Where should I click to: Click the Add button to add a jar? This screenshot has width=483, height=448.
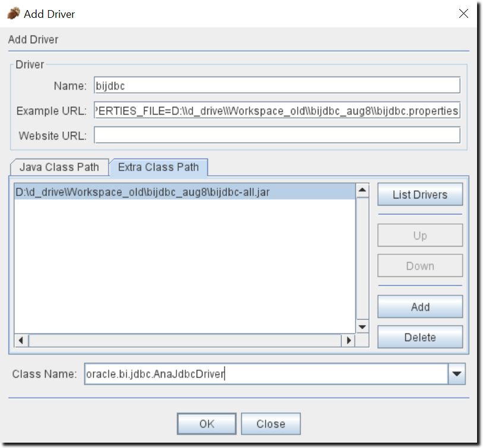(419, 307)
